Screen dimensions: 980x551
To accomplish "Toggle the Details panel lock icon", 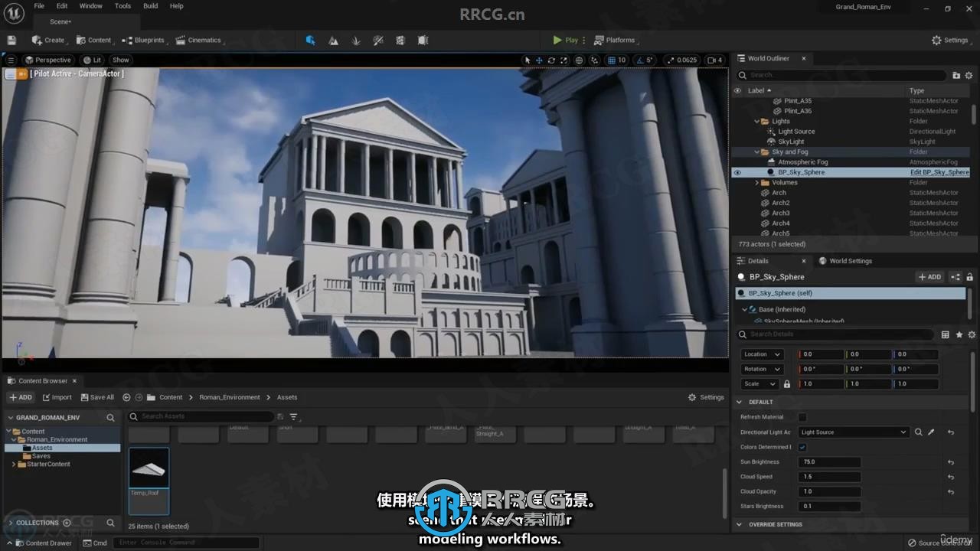I will click(969, 277).
